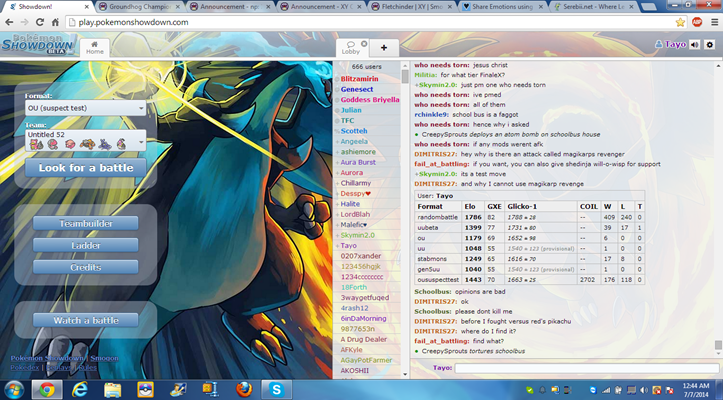
Task: Open the Rules link
Action: tap(87, 367)
